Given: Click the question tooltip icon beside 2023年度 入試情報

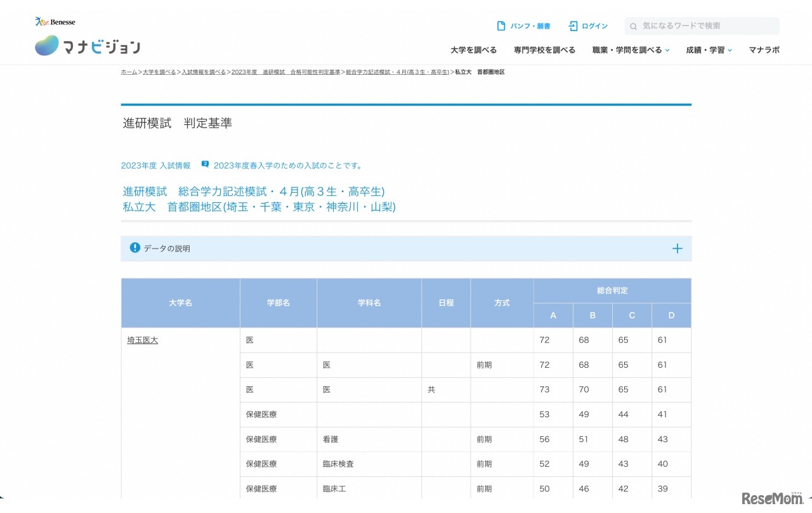Looking at the screenshot, I should pyautogui.click(x=205, y=164).
